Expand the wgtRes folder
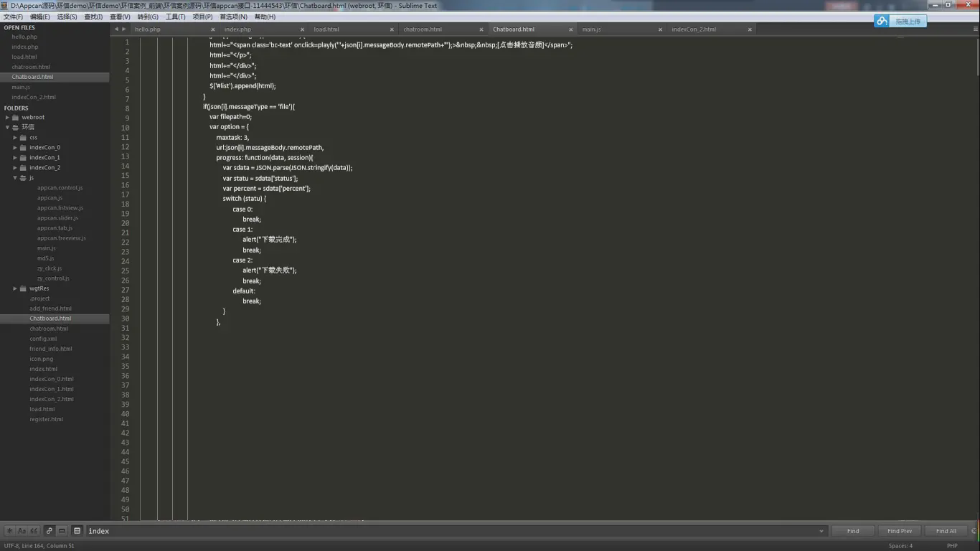Image resolution: width=980 pixels, height=551 pixels. [15, 288]
